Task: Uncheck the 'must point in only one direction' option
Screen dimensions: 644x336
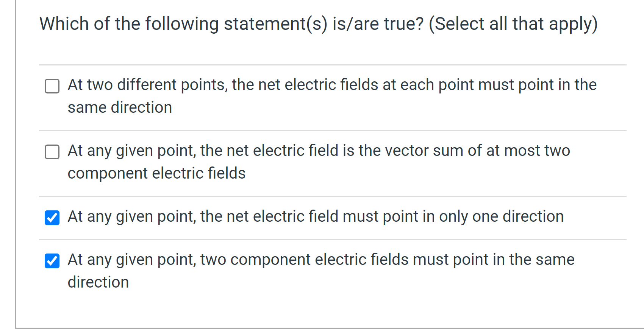Action: [52, 218]
